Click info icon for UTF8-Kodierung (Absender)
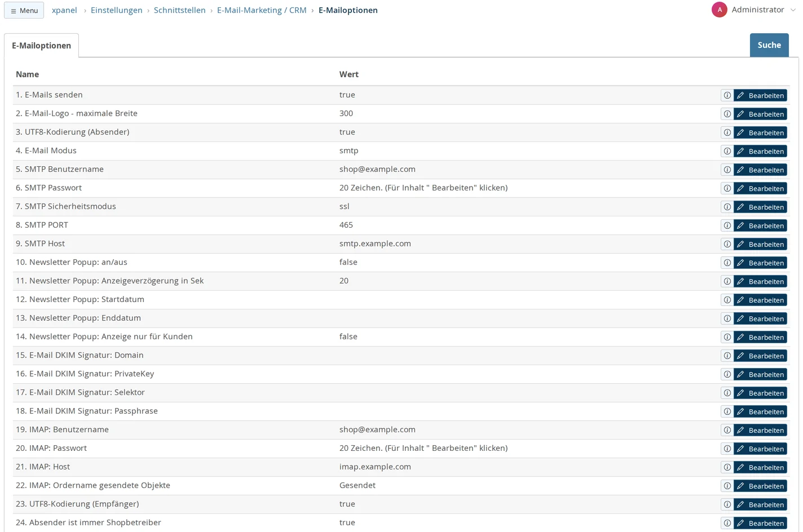 [x=727, y=132]
